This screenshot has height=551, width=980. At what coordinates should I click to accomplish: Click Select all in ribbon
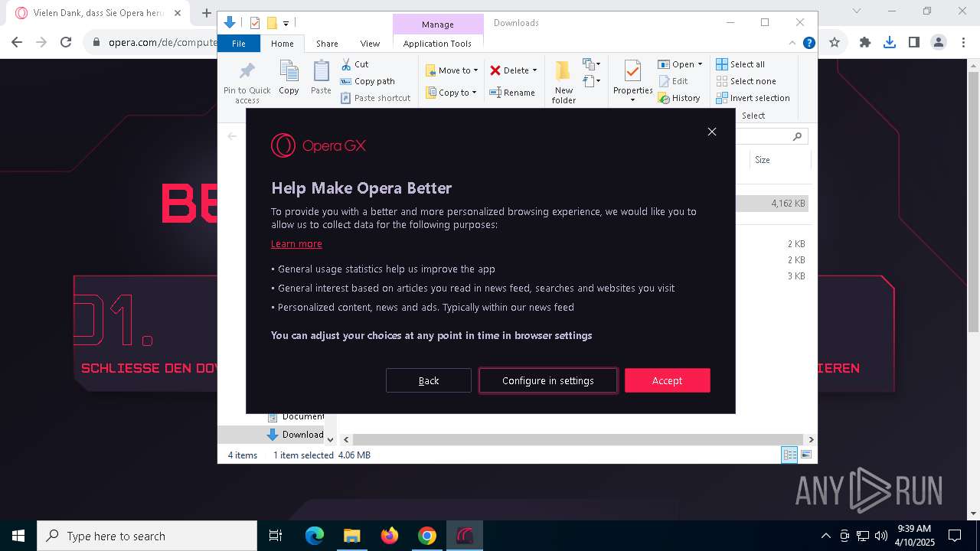740,64
